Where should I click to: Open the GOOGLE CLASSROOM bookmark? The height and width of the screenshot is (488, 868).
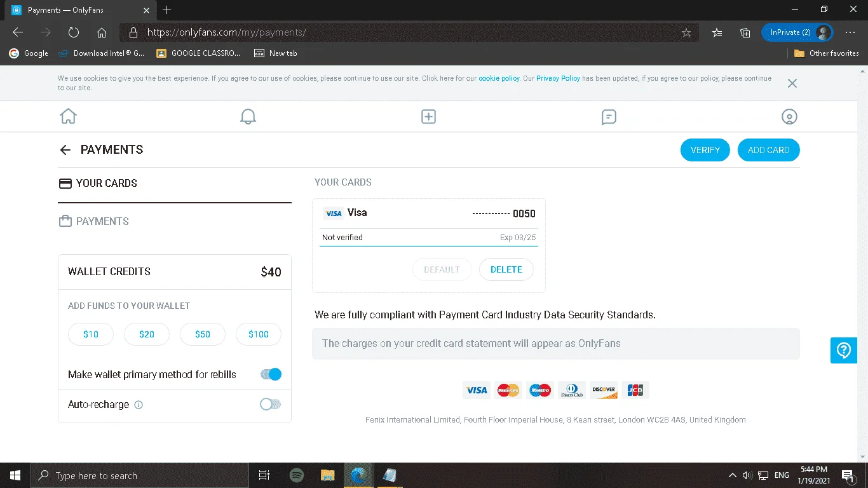click(x=198, y=53)
